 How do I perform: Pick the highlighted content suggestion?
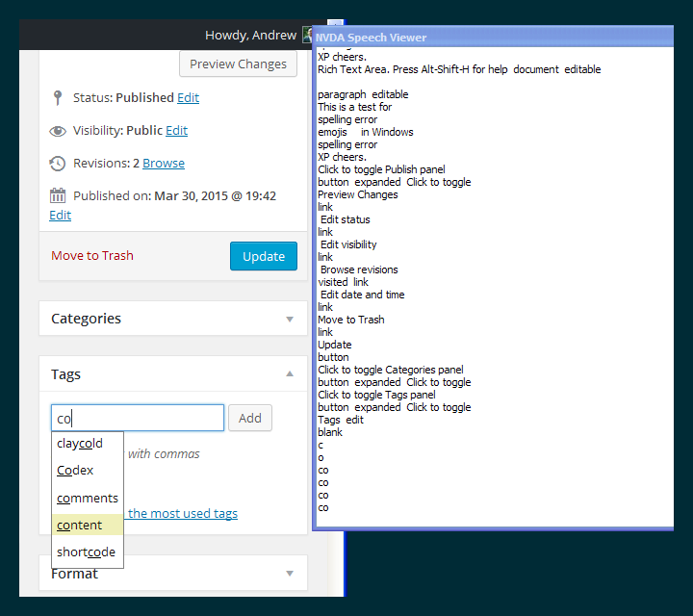(88, 525)
